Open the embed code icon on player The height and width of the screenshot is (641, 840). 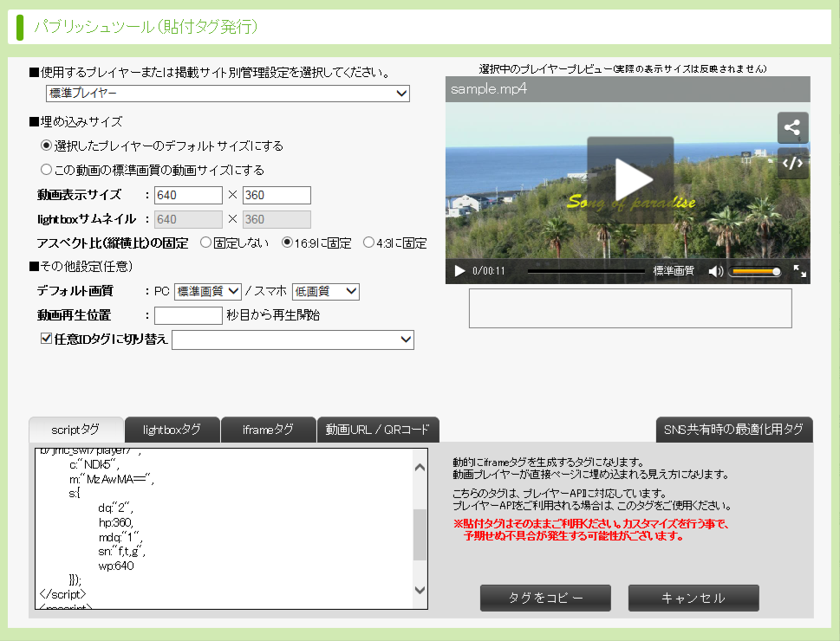[x=792, y=163]
